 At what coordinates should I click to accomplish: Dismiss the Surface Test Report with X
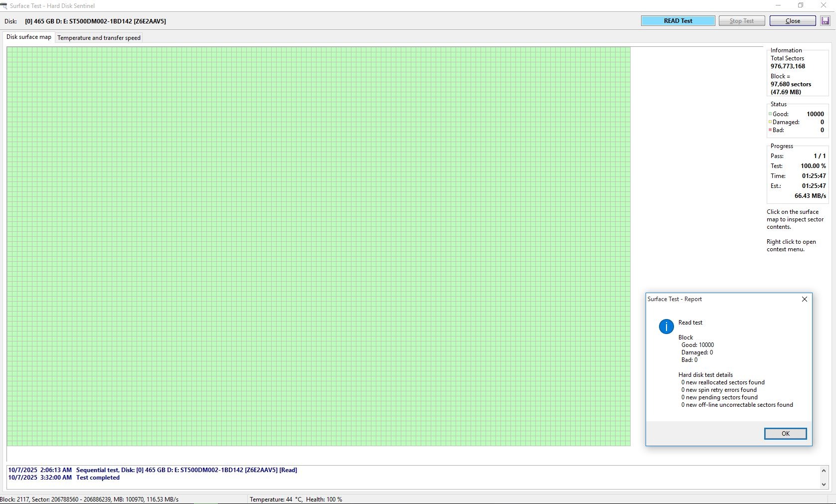click(804, 299)
